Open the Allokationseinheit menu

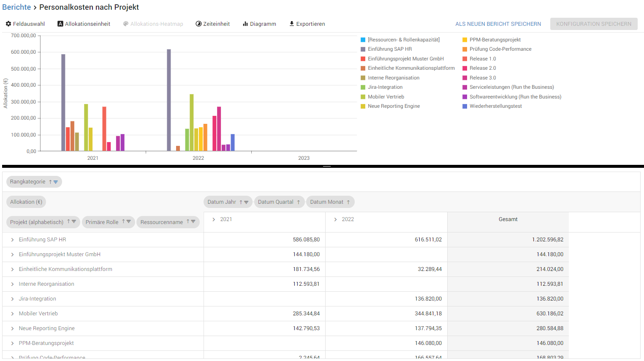click(84, 24)
